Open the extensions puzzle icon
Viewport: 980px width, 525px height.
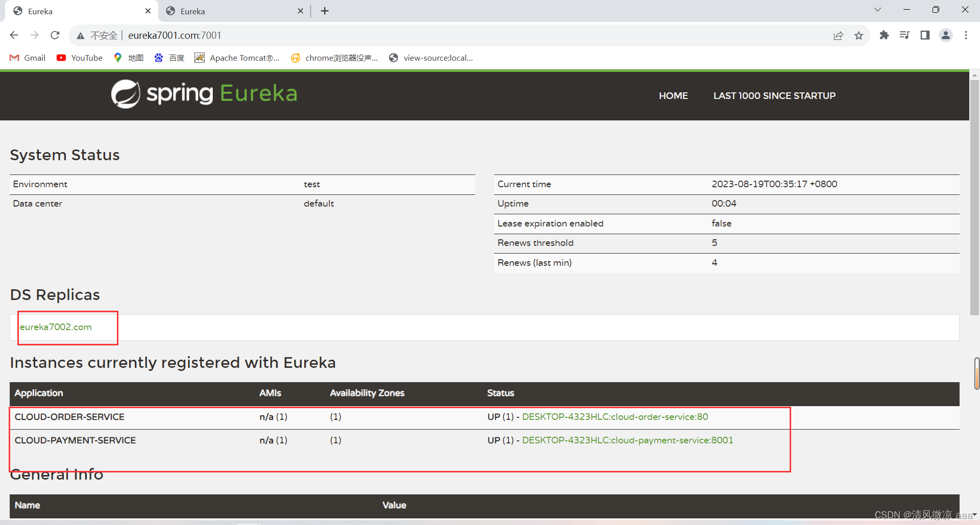(x=884, y=35)
